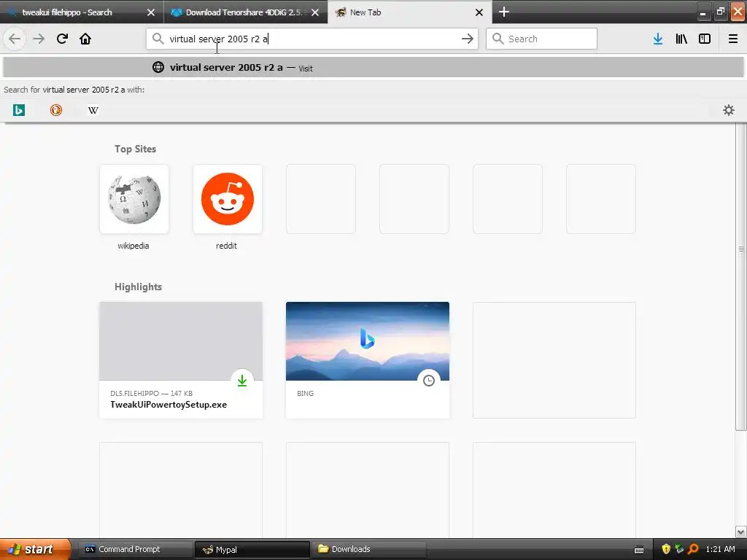747x560 pixels.
Task: Submit the URL bar query with the go arrow
Action: click(x=468, y=39)
